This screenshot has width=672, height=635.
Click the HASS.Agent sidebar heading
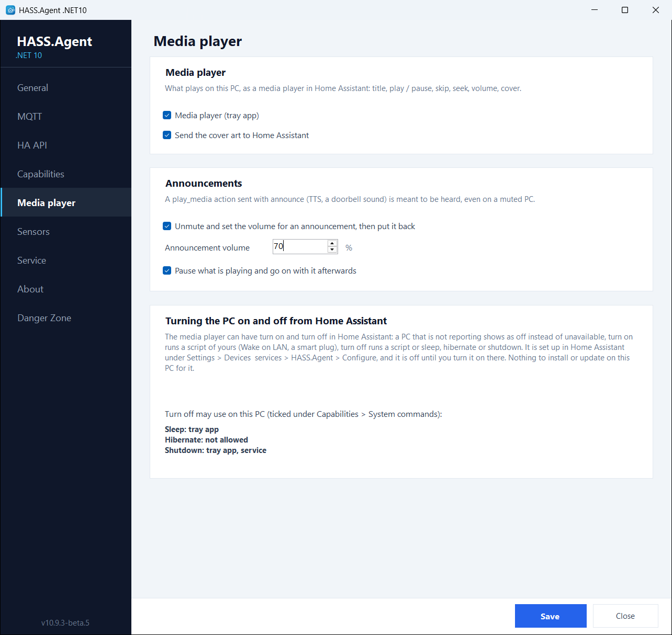point(54,41)
